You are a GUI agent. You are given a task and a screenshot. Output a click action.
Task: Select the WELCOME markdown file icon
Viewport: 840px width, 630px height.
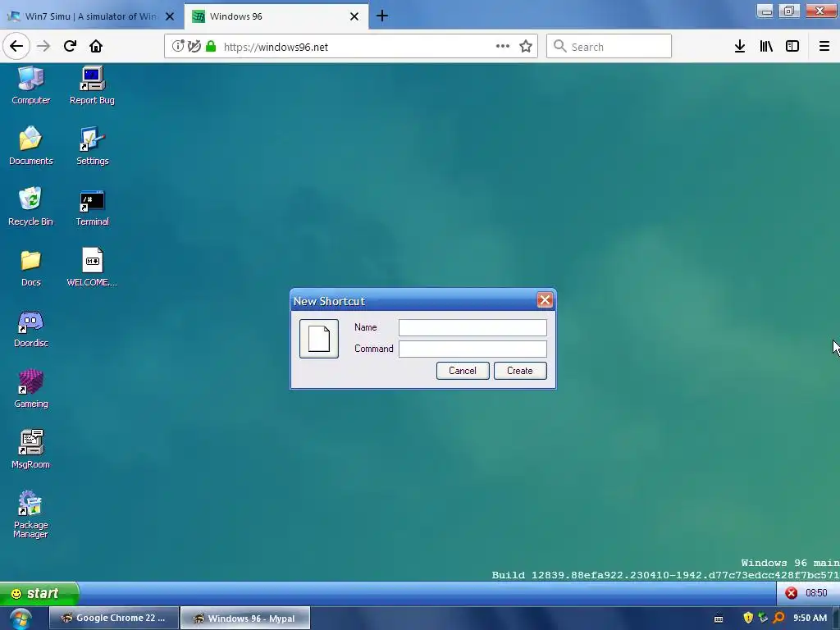[x=92, y=267]
